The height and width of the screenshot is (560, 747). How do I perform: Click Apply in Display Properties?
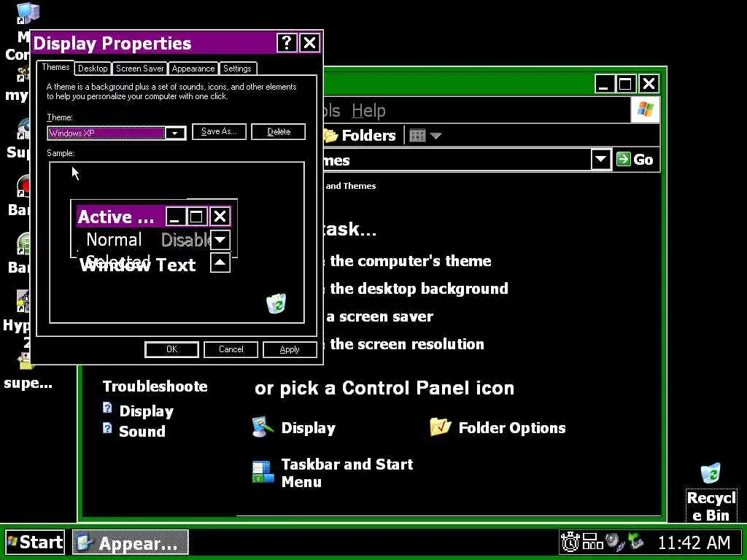click(290, 349)
